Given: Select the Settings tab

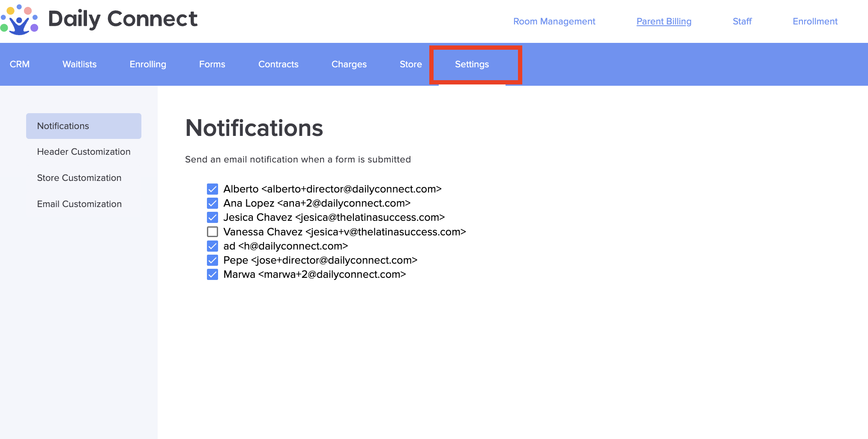Looking at the screenshot, I should pos(472,64).
